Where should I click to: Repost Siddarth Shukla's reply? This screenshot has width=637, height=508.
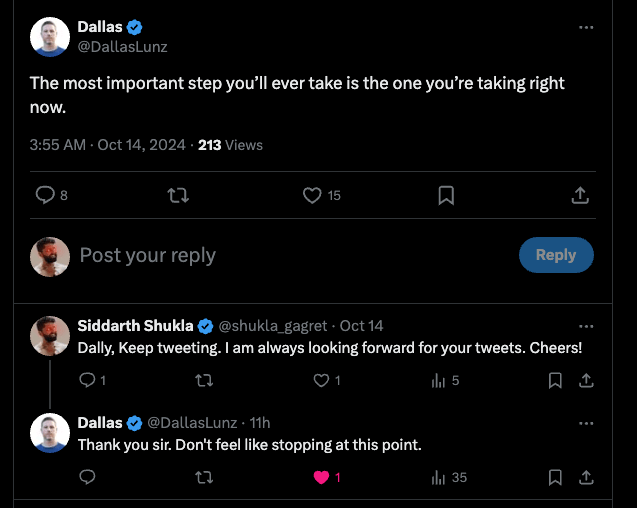[x=204, y=380]
